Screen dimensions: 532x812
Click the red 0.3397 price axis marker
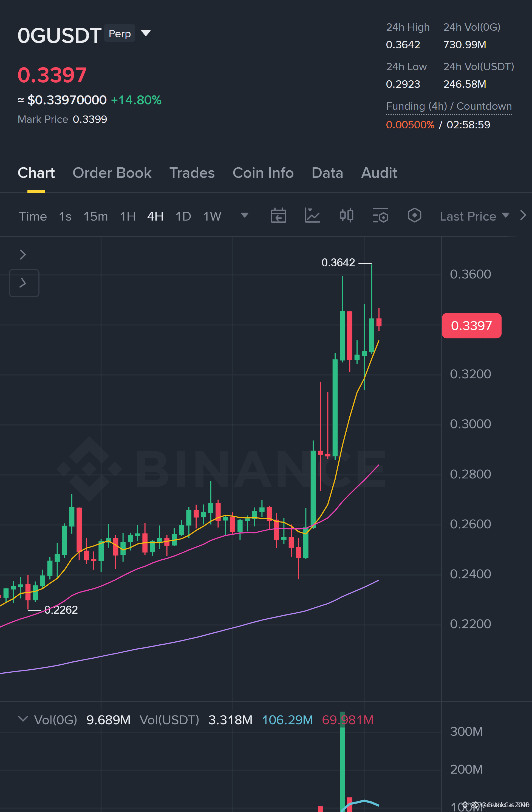[472, 325]
